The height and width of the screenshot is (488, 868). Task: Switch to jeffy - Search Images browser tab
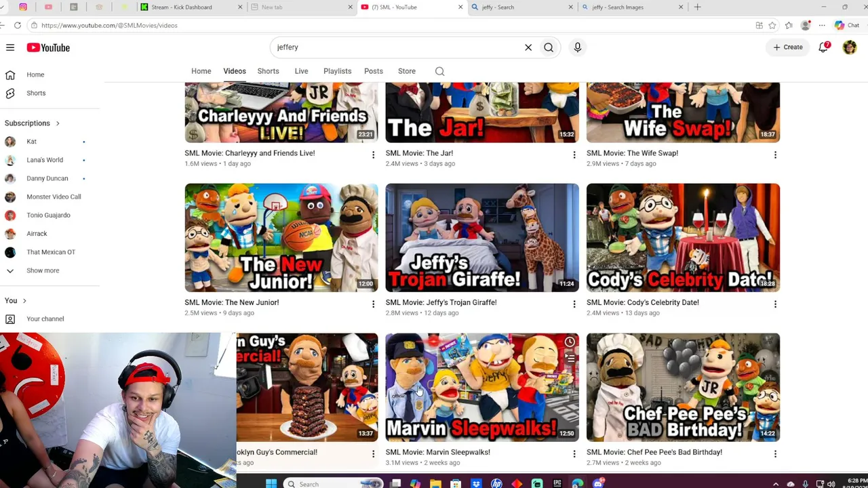[633, 7]
